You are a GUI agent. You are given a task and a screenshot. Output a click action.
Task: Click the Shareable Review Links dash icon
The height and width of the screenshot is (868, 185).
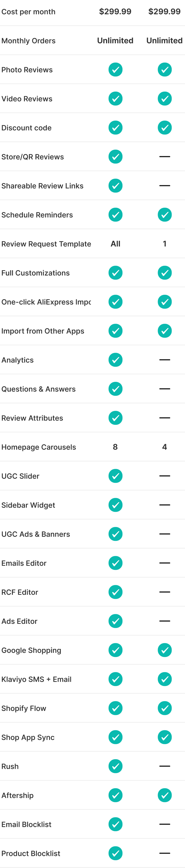point(164,186)
